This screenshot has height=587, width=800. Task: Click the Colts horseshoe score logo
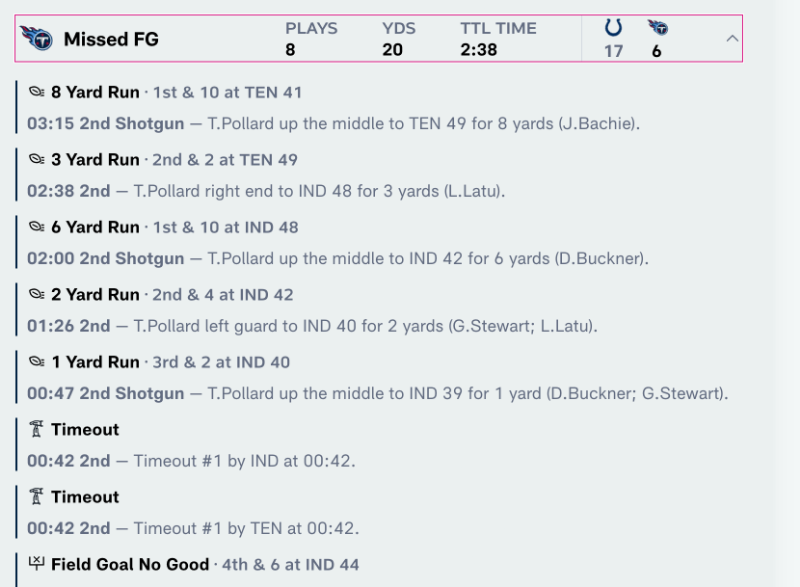coord(613,28)
